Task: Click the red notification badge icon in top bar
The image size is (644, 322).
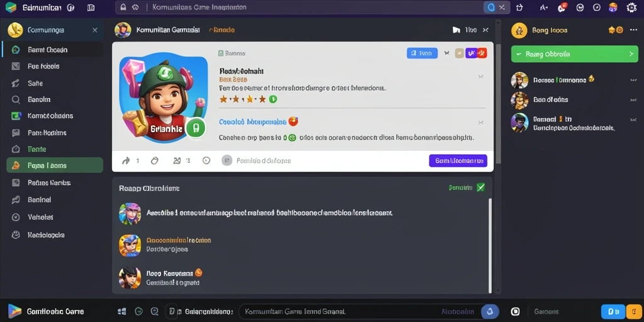Action: click(x=562, y=7)
